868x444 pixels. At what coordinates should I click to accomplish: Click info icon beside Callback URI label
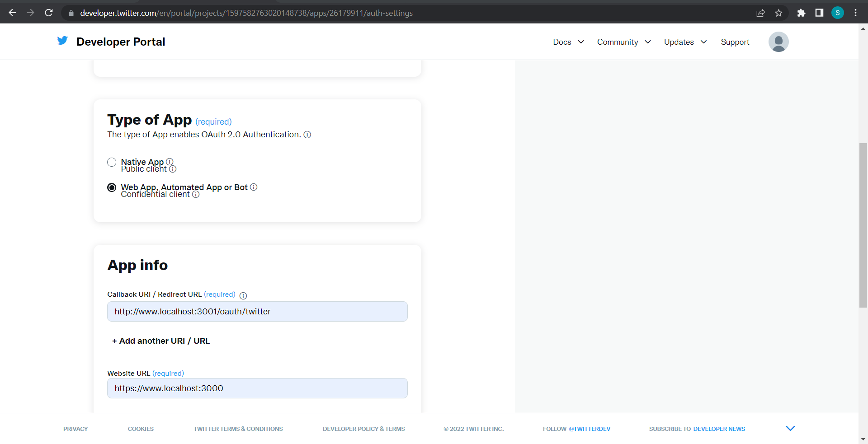[x=243, y=296]
